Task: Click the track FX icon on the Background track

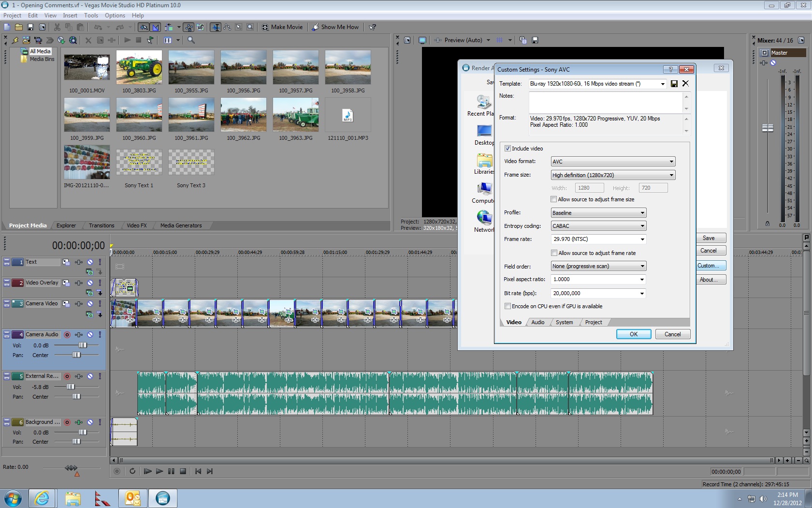Action: [x=79, y=422]
